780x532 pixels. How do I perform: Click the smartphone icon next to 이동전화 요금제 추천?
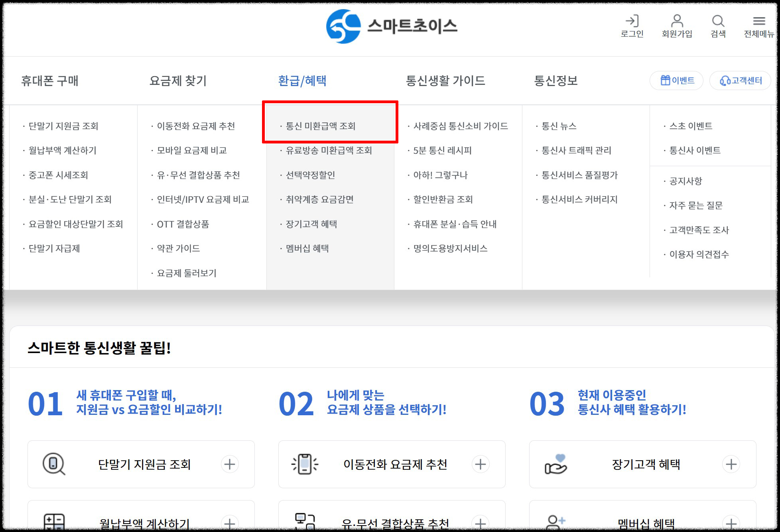(x=305, y=464)
